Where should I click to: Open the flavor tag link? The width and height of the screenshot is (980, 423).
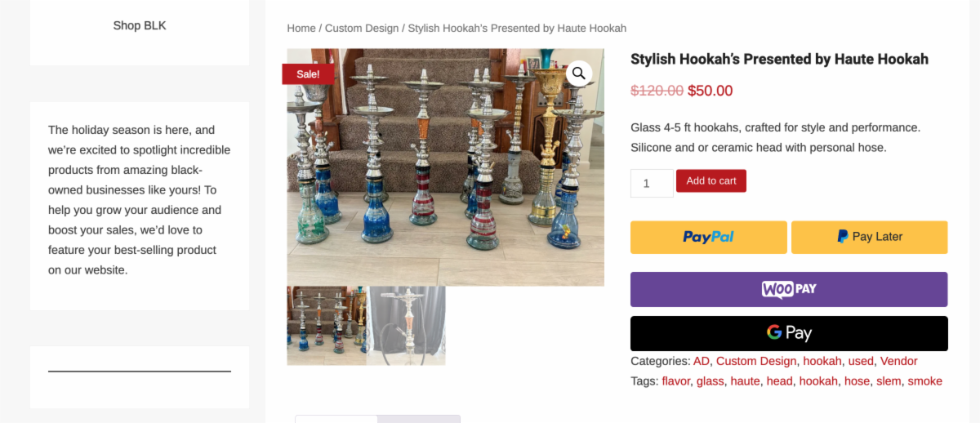click(x=676, y=381)
